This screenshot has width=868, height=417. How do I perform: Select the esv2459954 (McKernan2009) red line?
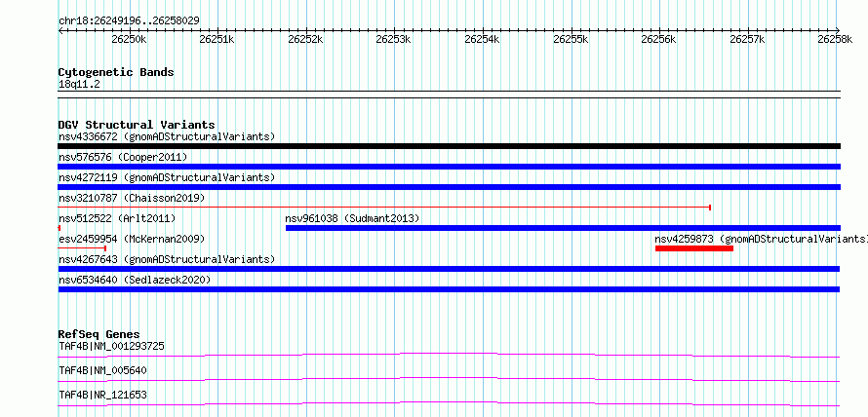click(82, 248)
